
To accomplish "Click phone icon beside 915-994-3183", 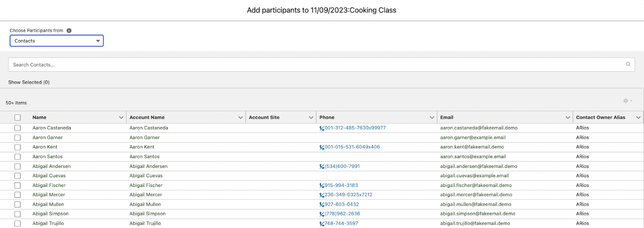I will click(x=322, y=185).
